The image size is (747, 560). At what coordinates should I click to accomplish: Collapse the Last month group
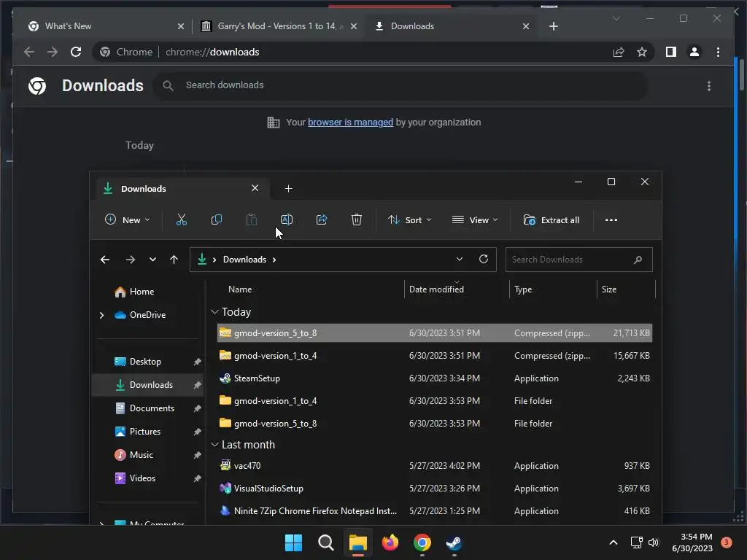click(x=214, y=445)
